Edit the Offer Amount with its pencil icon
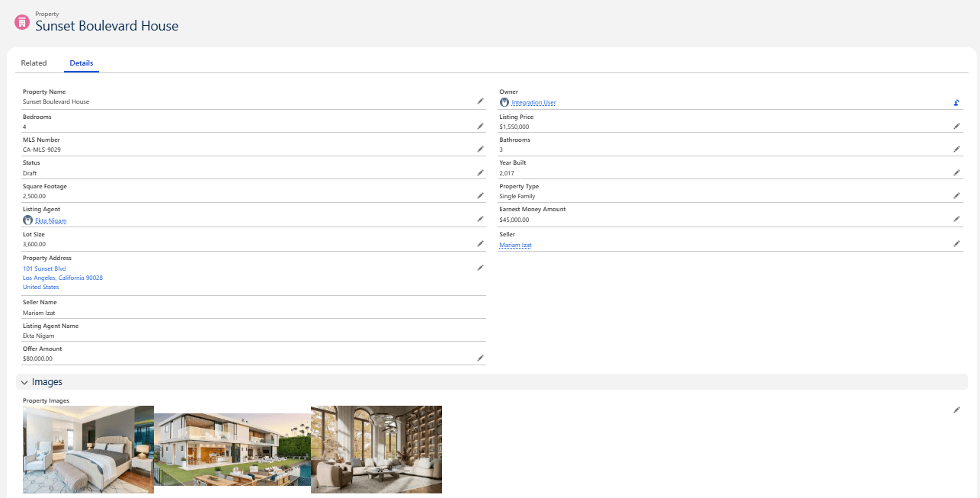The height and width of the screenshot is (498, 980). coord(480,357)
